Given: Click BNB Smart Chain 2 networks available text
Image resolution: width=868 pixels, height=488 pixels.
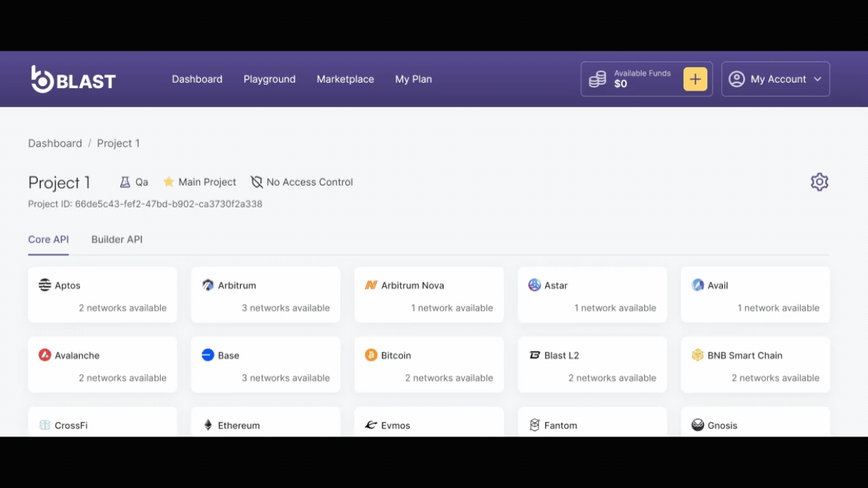Looking at the screenshot, I should coord(776,378).
